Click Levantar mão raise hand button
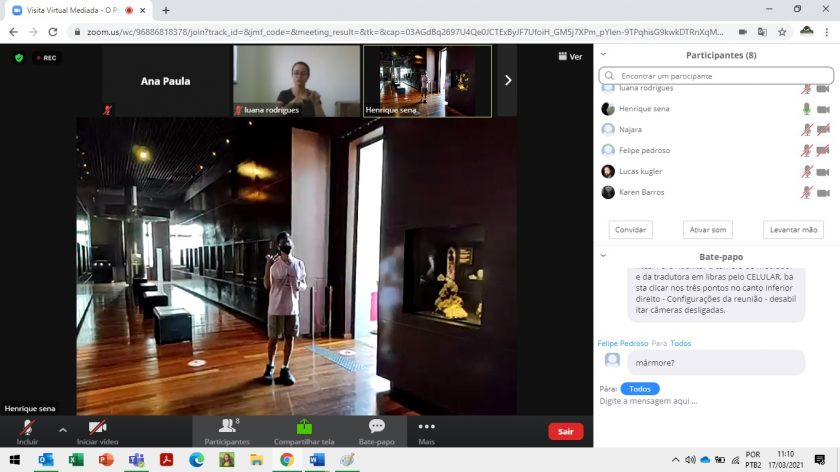 pyautogui.click(x=793, y=230)
